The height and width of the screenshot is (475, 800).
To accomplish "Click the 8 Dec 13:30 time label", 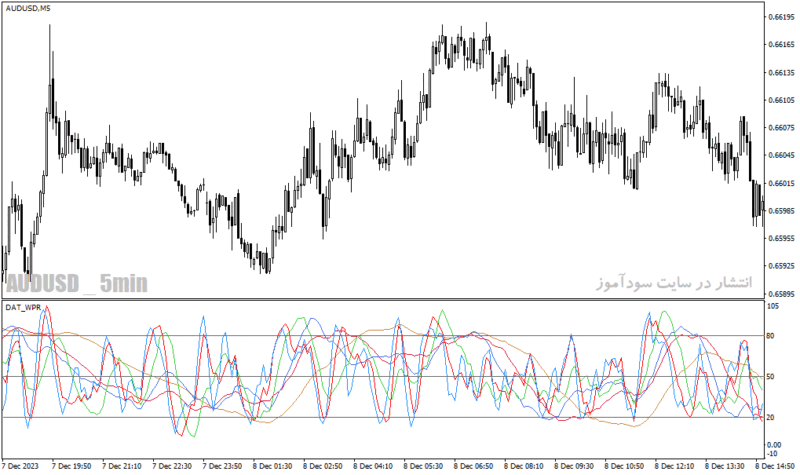I will pyautogui.click(x=725, y=466).
